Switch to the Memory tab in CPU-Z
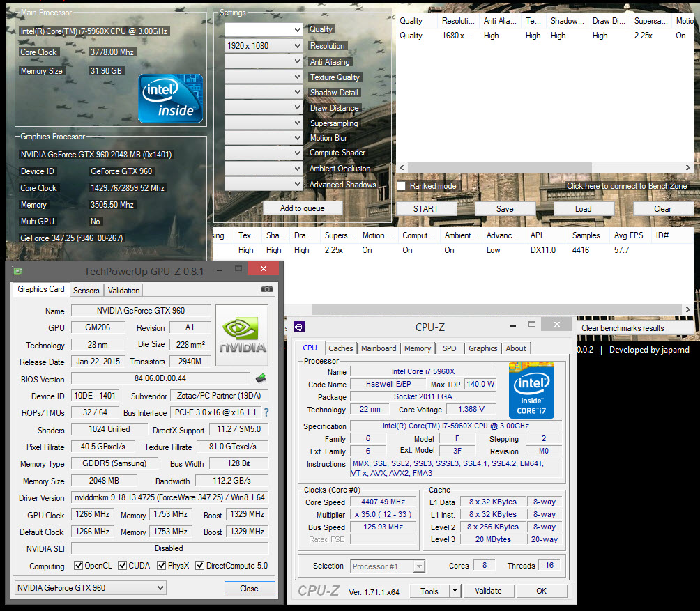Image resolution: width=700 pixels, height=611 pixels. pyautogui.click(x=418, y=348)
